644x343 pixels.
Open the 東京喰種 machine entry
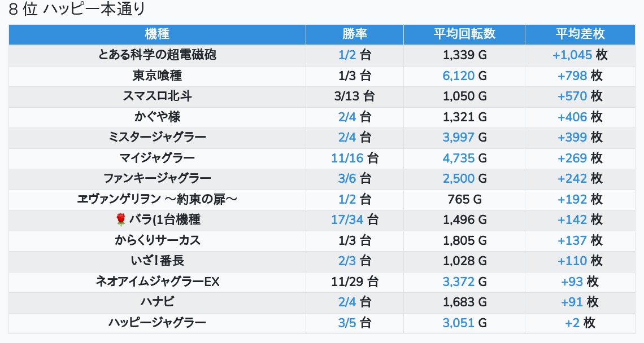click(x=157, y=76)
